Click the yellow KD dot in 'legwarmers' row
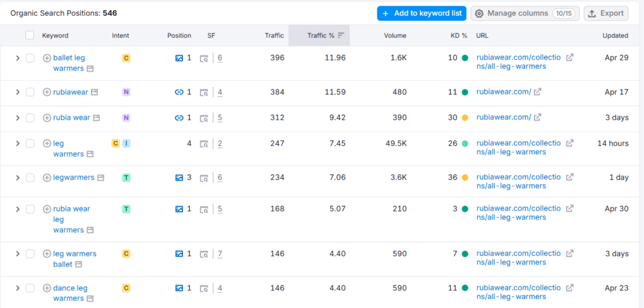Screen dimensions: 644x308 tap(465, 178)
